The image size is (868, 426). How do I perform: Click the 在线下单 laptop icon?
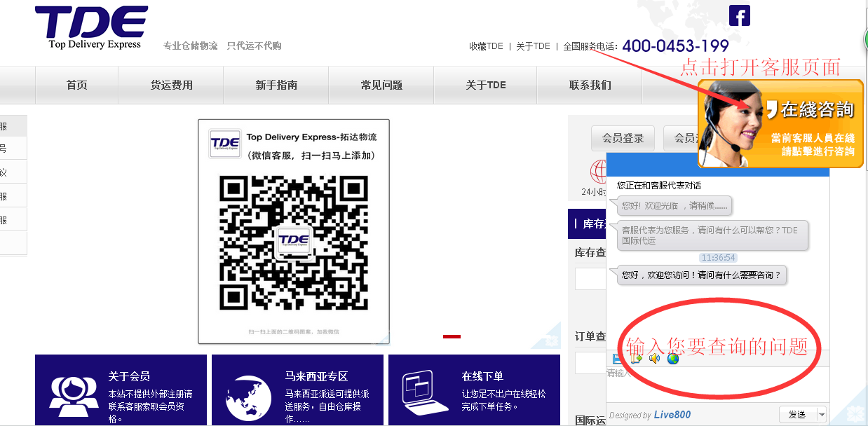tap(425, 391)
